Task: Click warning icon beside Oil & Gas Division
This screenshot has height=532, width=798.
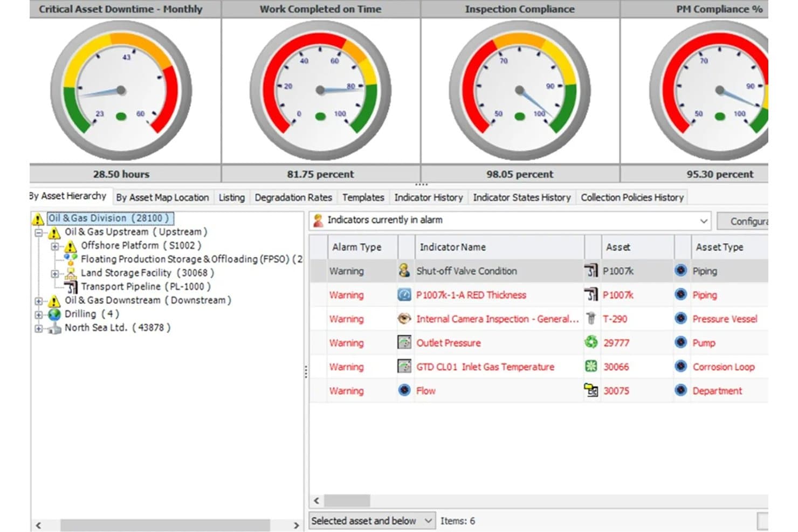Action: (37, 219)
